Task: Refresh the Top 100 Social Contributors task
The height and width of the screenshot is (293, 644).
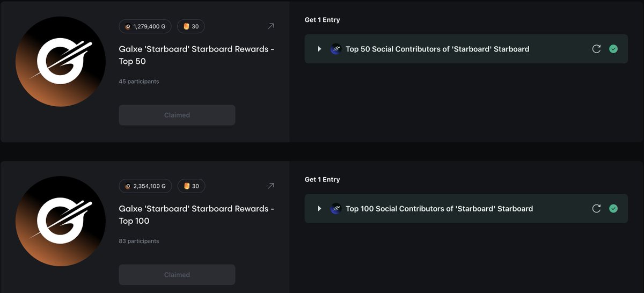Action: coord(596,209)
